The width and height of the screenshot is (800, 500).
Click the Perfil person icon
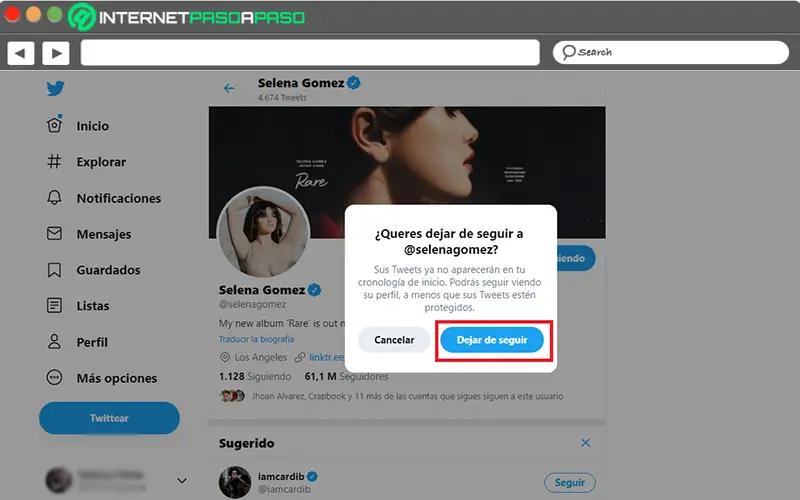[56, 342]
